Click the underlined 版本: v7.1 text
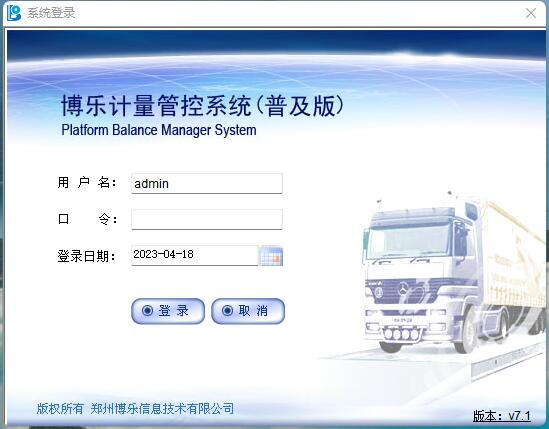Screen dimensions: 549x429 pos(502,416)
